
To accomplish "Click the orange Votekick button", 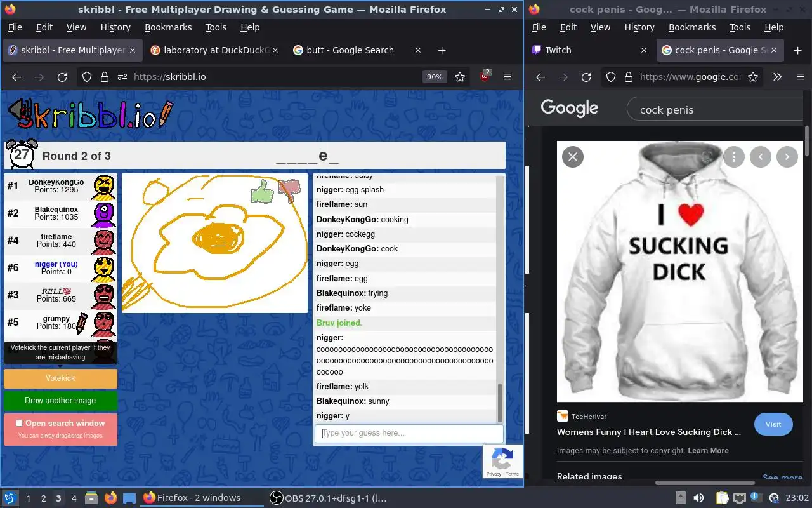I will click(60, 378).
